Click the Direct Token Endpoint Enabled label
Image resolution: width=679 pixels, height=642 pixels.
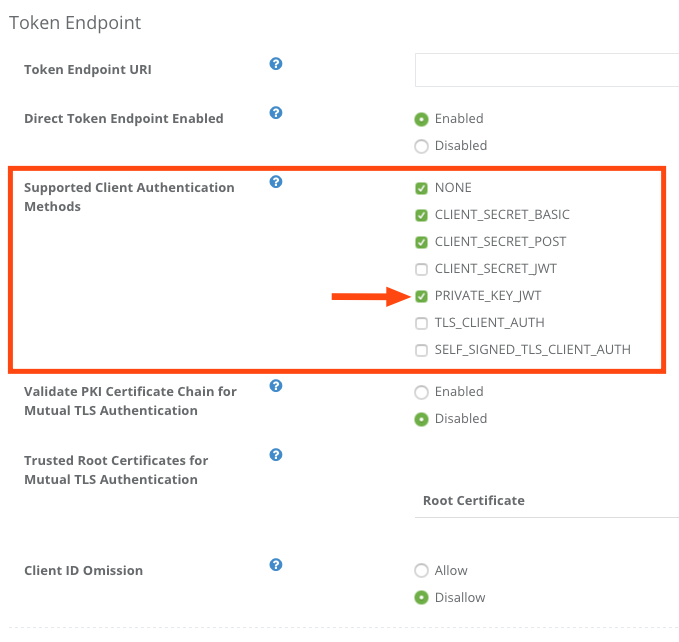pos(124,119)
